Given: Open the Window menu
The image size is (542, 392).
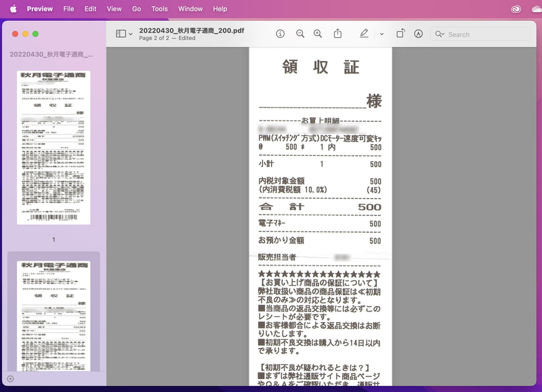Looking at the screenshot, I should [x=190, y=9].
